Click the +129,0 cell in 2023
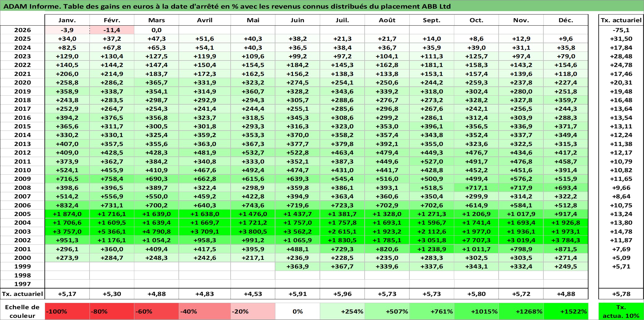 [67, 56]
